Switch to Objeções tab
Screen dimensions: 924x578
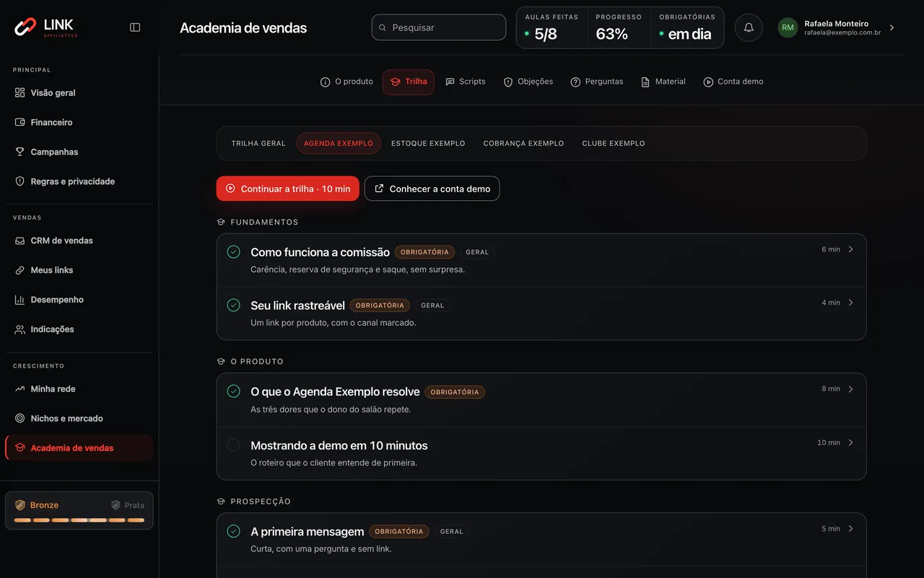528,82
